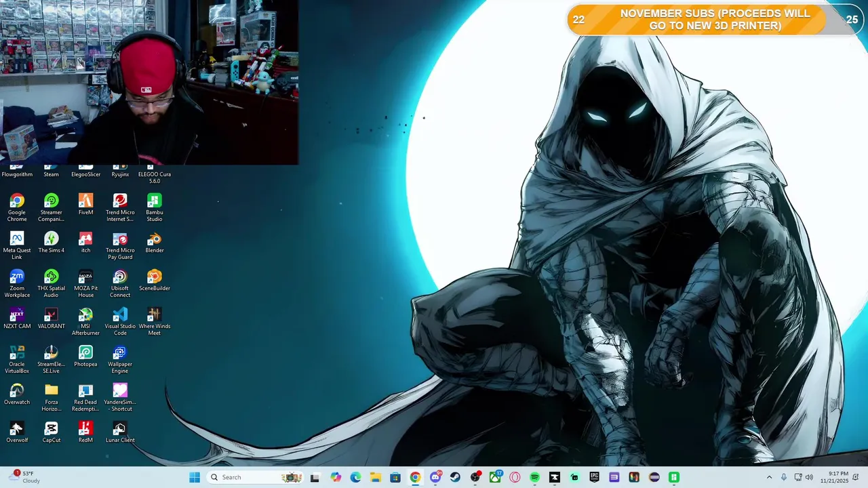The image size is (868, 488).
Task: Open Bambu Studio taskbar icon
Action: click(x=674, y=477)
